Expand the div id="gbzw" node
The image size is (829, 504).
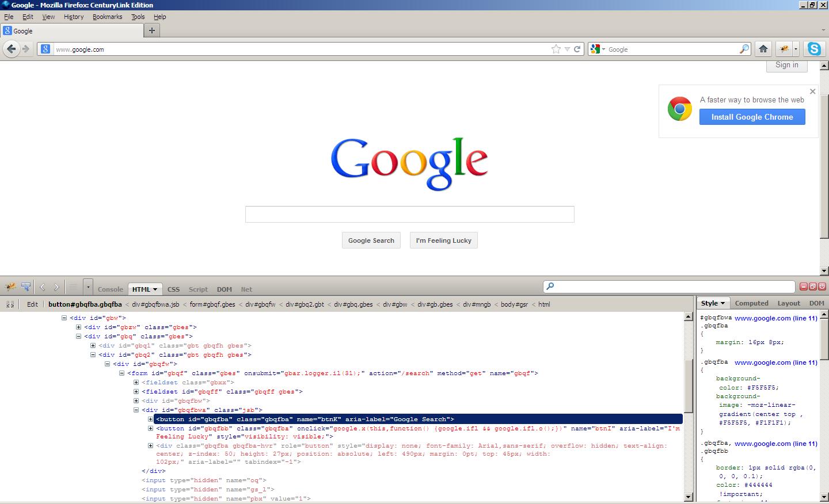79,327
